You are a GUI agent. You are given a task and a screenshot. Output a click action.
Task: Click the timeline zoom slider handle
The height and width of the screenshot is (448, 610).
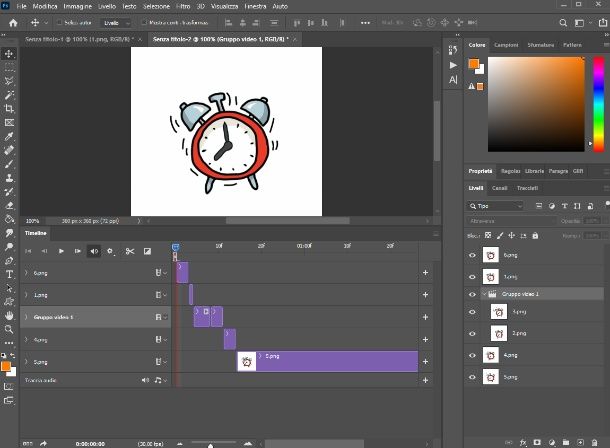coord(210,446)
